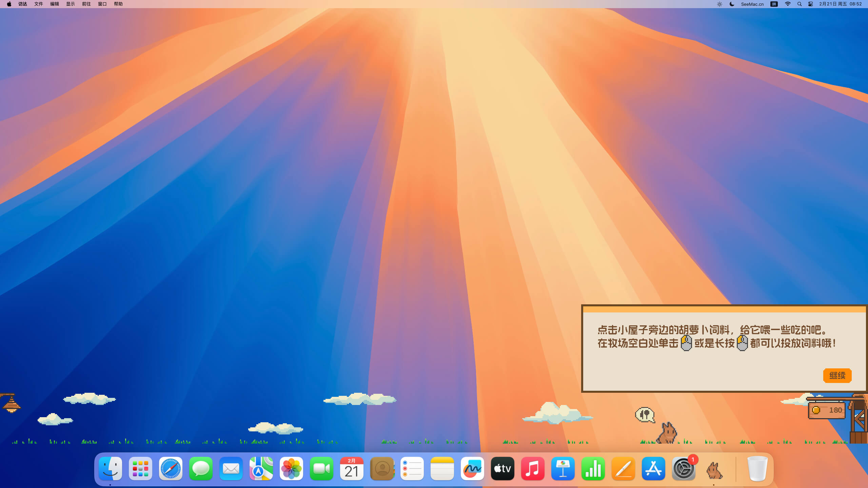Click SeeMac.cn in the menu bar
This screenshot has width=868, height=488.
tap(752, 4)
